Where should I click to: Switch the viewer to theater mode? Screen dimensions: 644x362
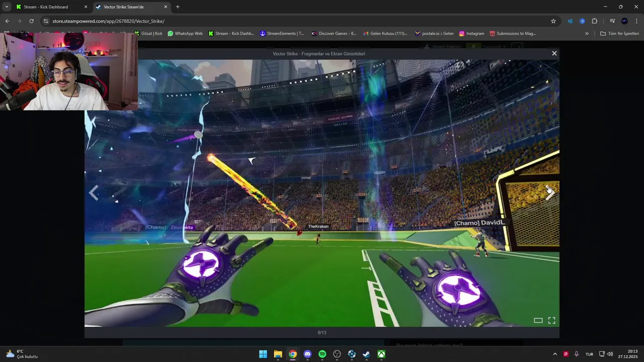point(538,320)
